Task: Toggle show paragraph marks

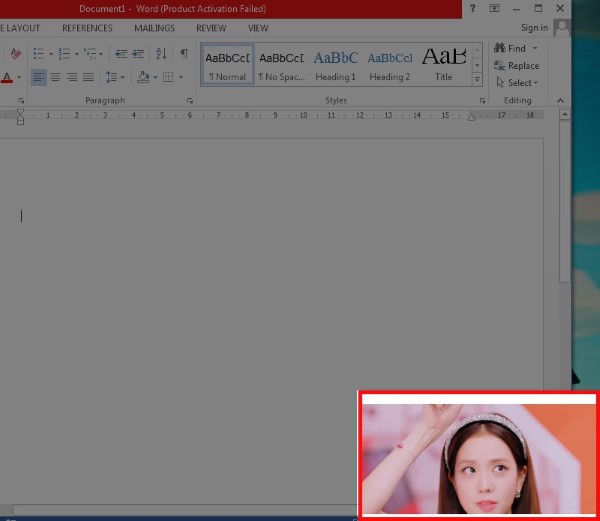Action: click(x=184, y=53)
